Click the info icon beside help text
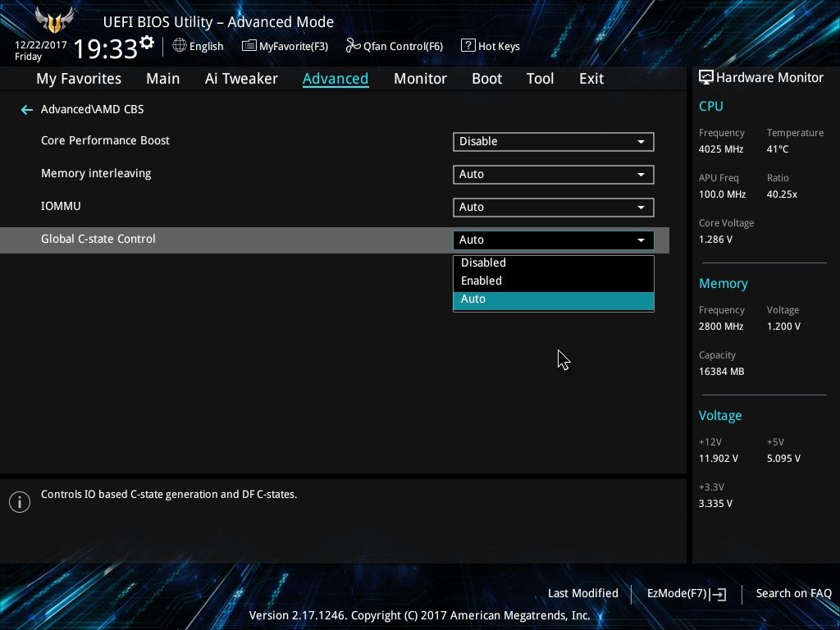Image resolution: width=840 pixels, height=630 pixels. 20,502
